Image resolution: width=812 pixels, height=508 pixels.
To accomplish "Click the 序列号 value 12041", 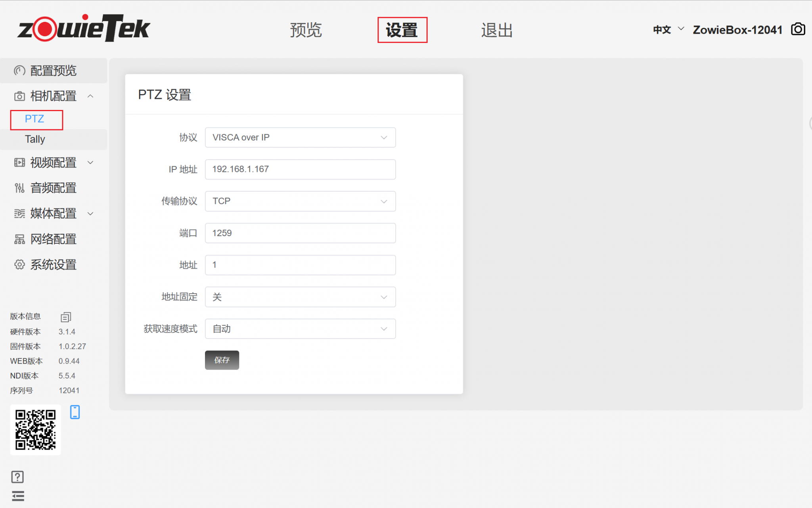I will click(69, 391).
